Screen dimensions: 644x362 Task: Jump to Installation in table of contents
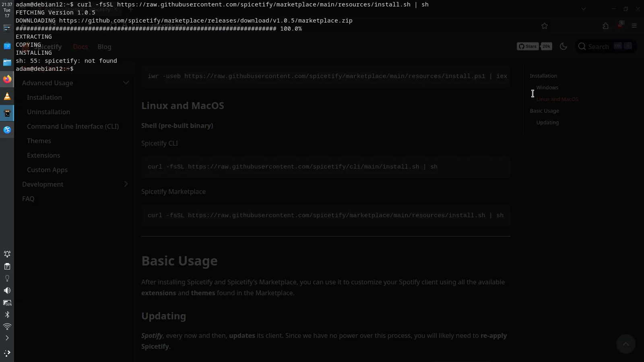click(543, 76)
